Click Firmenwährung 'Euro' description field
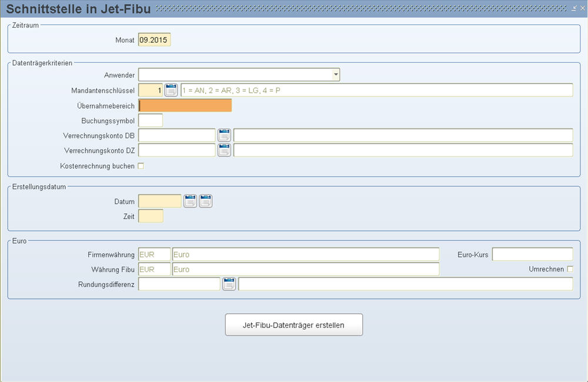 tap(306, 254)
